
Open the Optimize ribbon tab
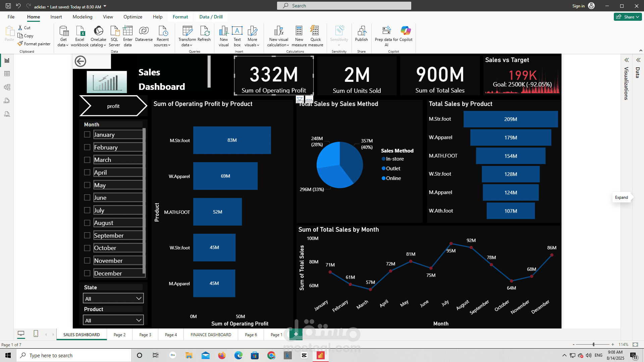(133, 17)
